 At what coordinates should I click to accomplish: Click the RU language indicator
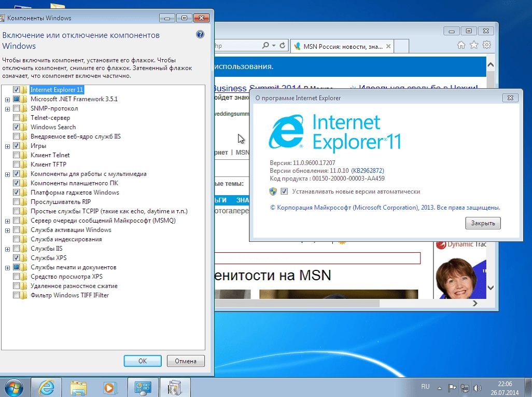pos(425,387)
